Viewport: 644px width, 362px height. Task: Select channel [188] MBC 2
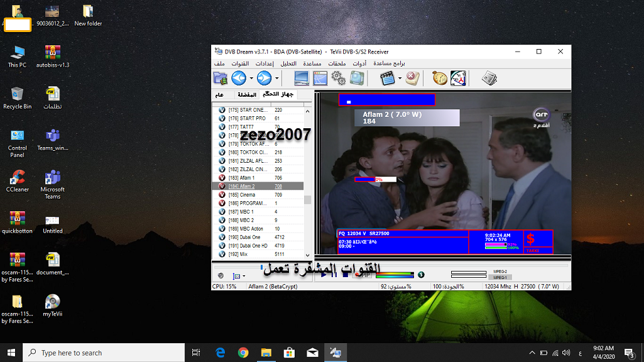pyautogui.click(x=258, y=220)
